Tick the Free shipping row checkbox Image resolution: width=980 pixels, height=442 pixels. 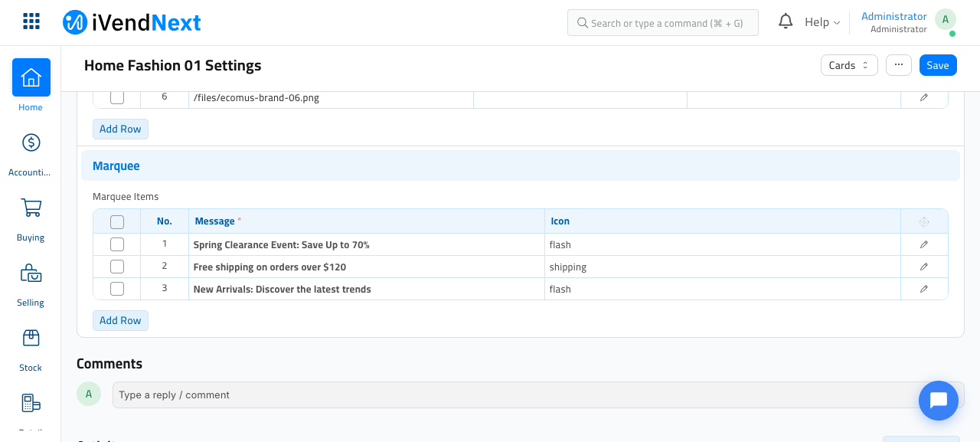coord(117,267)
